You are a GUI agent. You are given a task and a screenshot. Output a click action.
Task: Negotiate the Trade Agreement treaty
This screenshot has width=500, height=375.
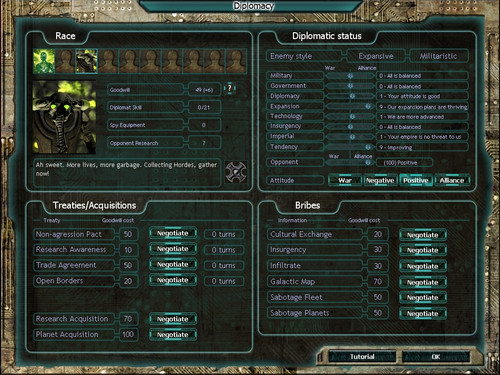coord(173,264)
